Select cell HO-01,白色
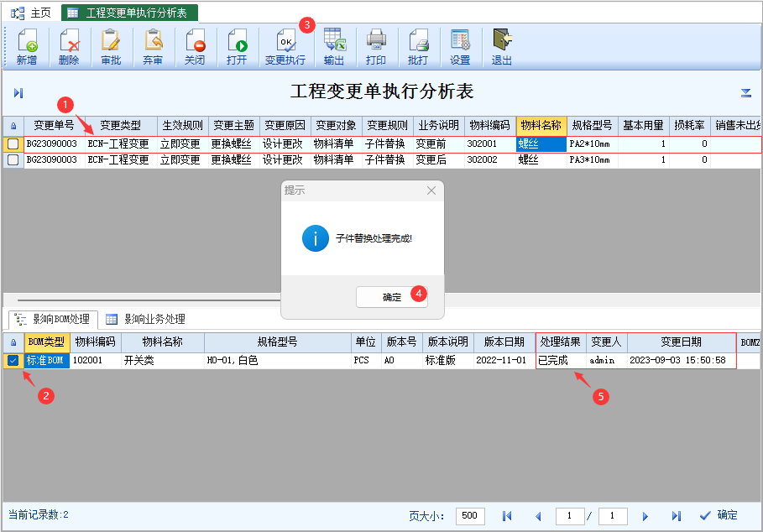 tap(278, 360)
